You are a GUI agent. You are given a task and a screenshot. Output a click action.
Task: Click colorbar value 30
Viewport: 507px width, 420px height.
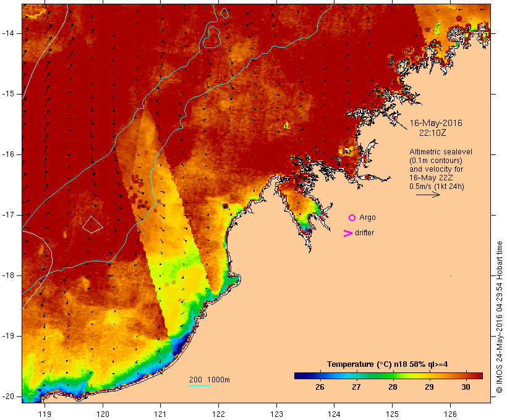click(466, 387)
